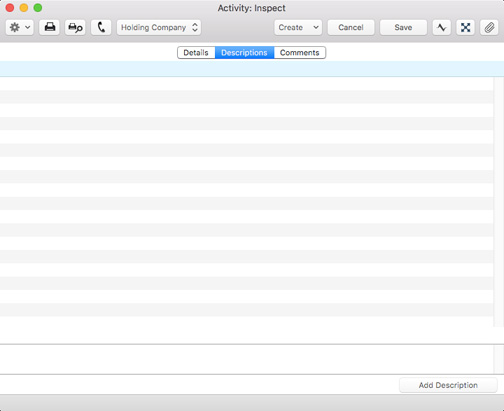Click the print icon
504x411 pixels.
point(50,27)
